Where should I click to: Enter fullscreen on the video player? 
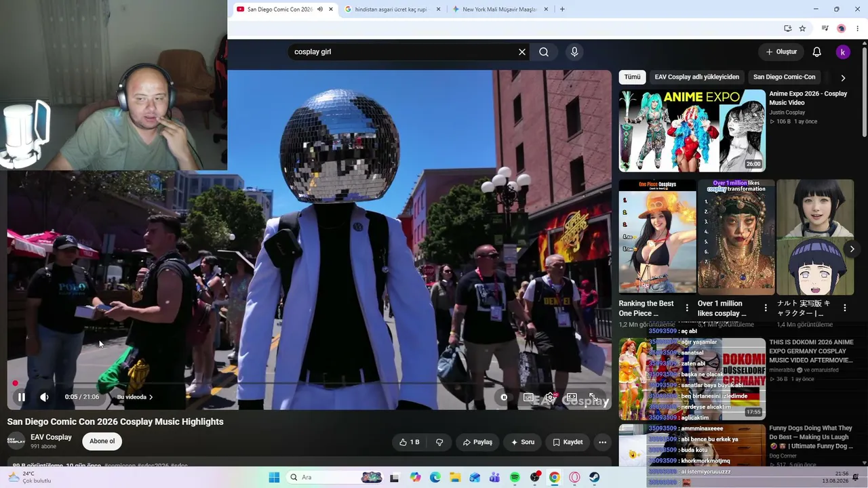tap(593, 397)
